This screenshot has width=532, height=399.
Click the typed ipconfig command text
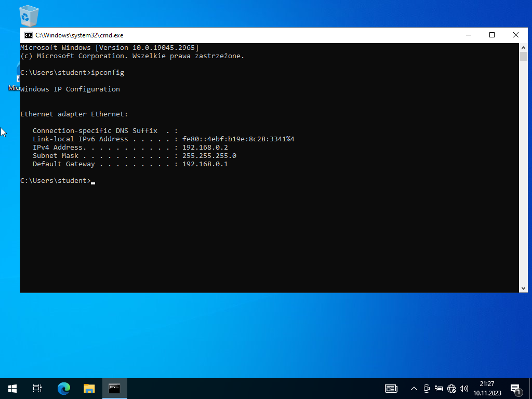click(108, 73)
